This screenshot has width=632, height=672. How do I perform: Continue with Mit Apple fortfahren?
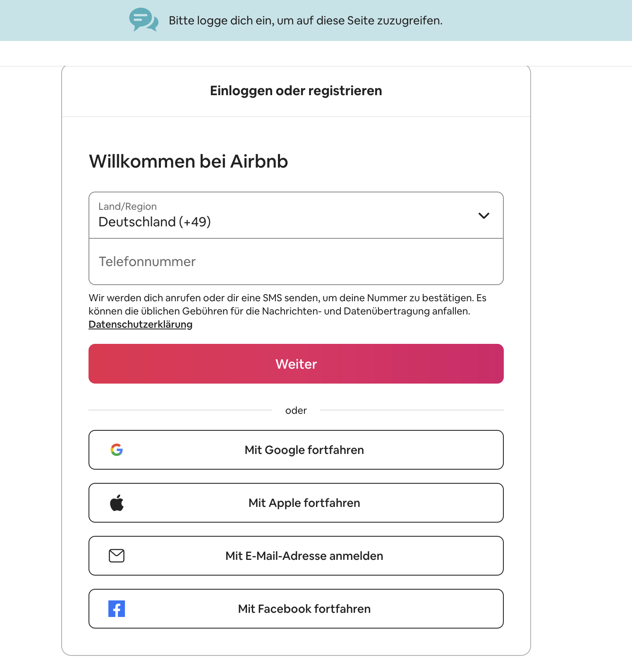(296, 503)
